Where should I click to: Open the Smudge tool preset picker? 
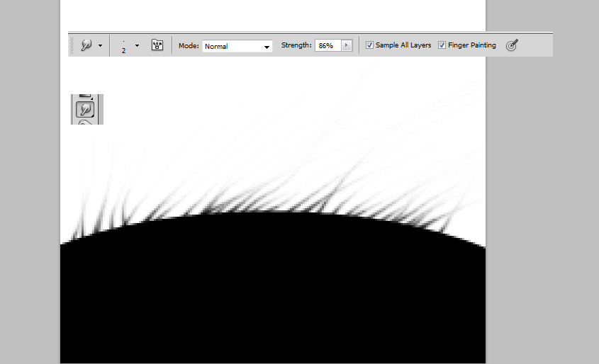(86, 45)
